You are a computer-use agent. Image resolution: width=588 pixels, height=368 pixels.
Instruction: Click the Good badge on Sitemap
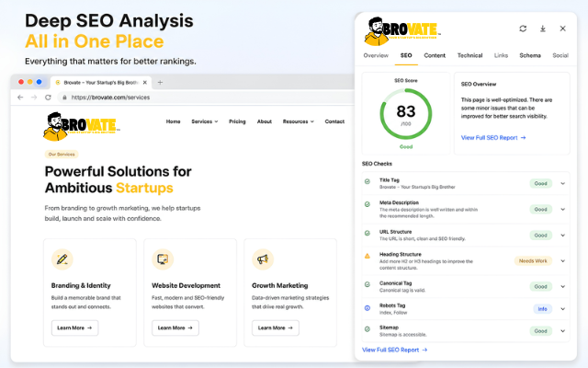pyautogui.click(x=540, y=331)
